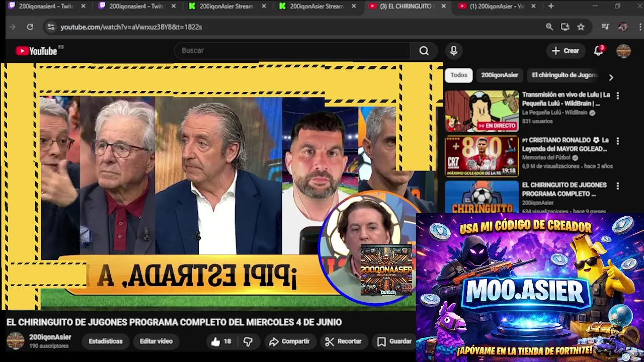This screenshot has height=362, width=644.
Task: Close the second 200iqonasier4 Twitch tab
Action: tap(174, 7)
